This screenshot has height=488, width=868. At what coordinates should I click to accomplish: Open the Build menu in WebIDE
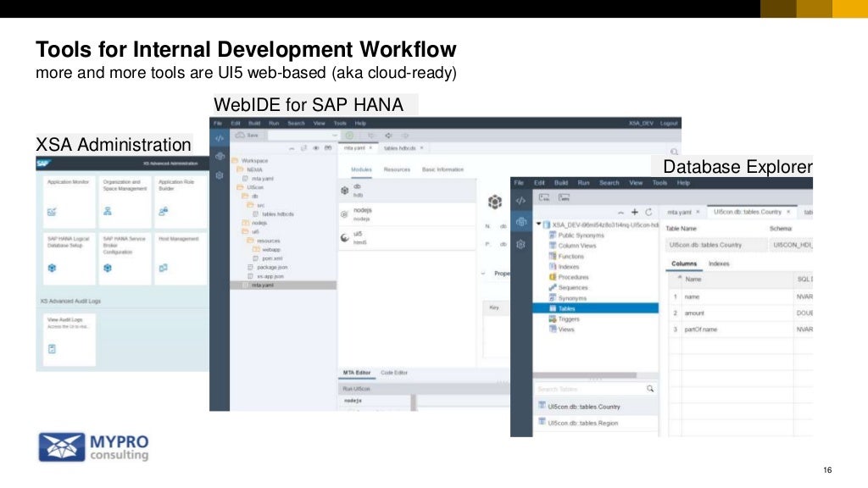[254, 124]
